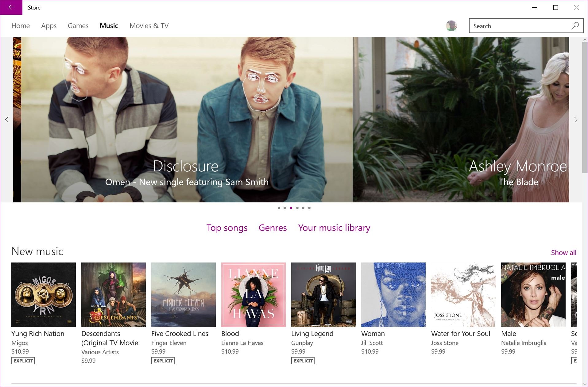Click the vertical scrollbar thumb
The width and height of the screenshot is (588, 387).
tap(585, 108)
